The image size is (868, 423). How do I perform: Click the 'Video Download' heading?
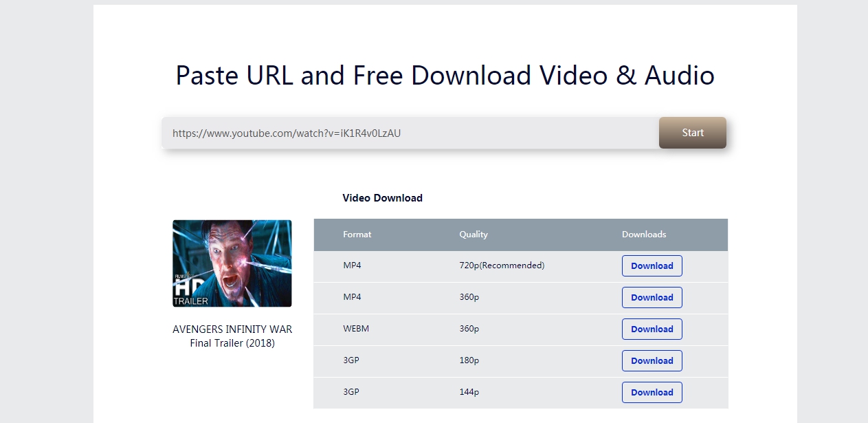[382, 198]
